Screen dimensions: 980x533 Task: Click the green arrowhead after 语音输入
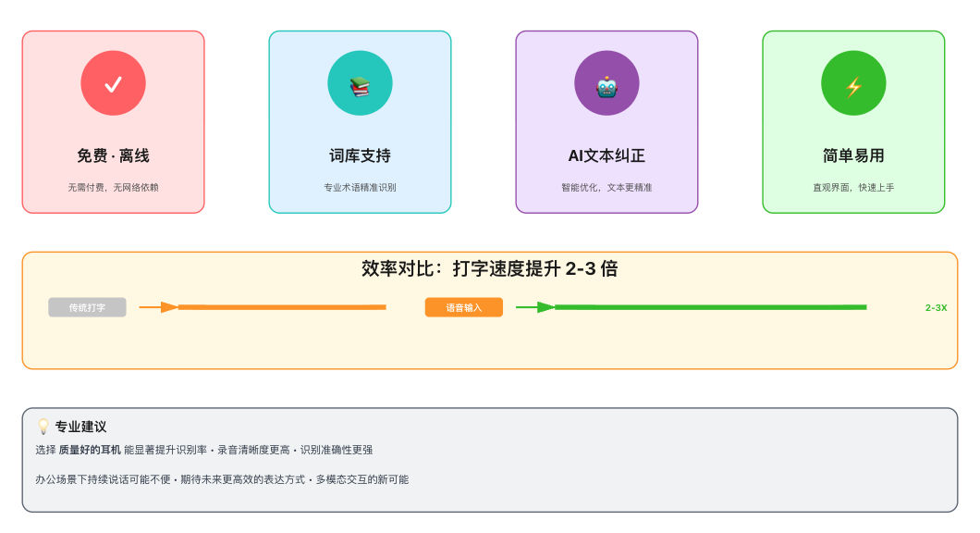pyautogui.click(x=545, y=307)
